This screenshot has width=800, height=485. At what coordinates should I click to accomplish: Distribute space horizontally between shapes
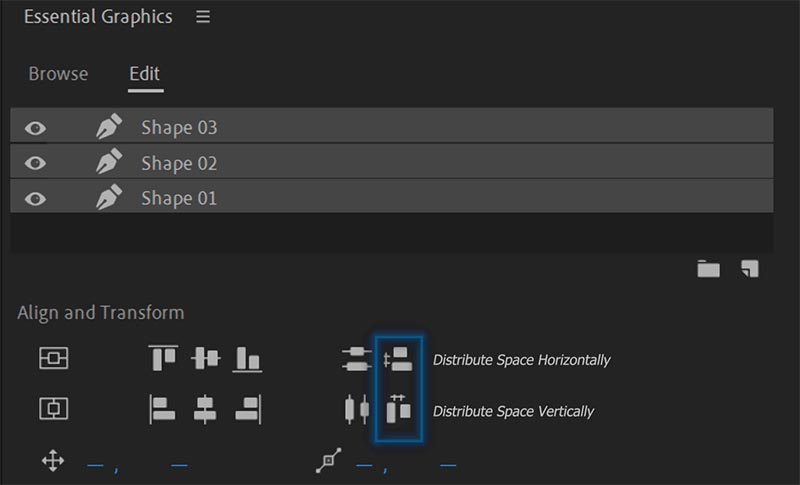click(x=398, y=358)
